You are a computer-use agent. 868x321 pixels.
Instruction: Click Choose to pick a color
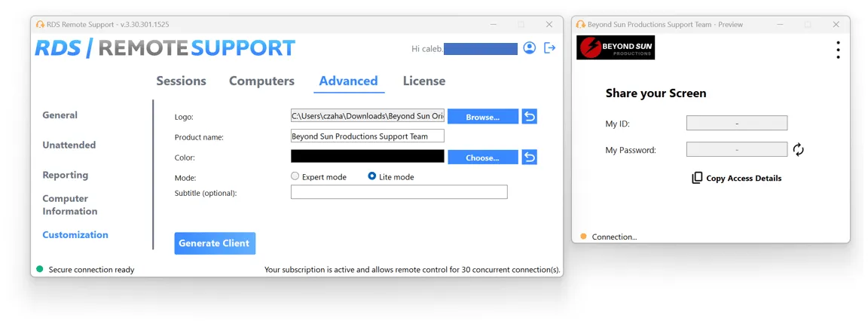click(x=482, y=157)
